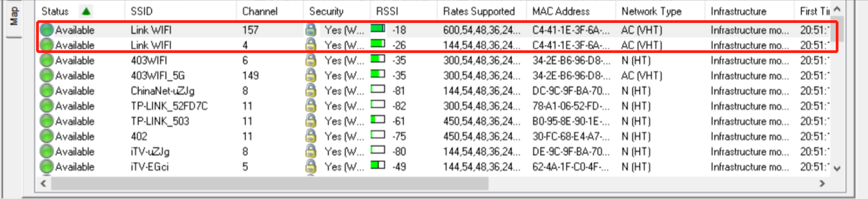
Task: Click MAC address starting with 78-A1-06-52-FD
Action: click(571, 106)
